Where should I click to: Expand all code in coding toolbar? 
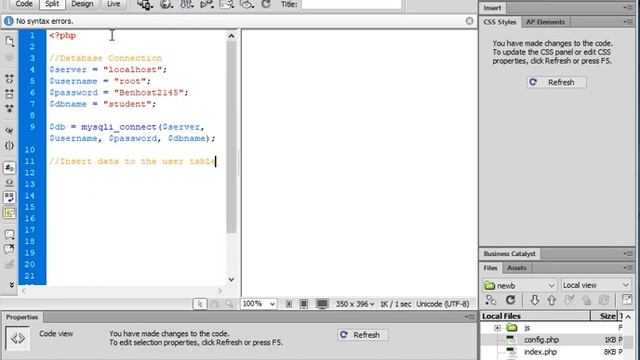click(9, 109)
